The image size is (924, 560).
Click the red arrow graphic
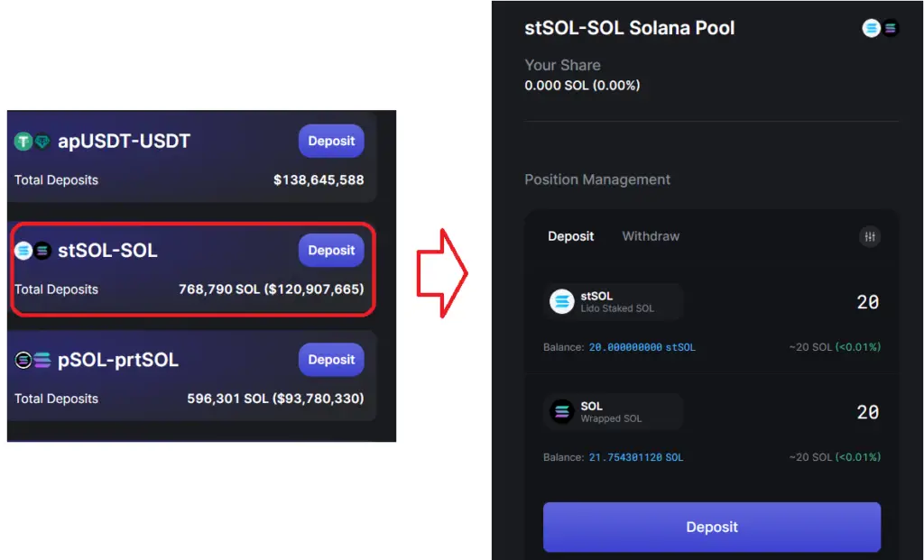pyautogui.click(x=442, y=273)
